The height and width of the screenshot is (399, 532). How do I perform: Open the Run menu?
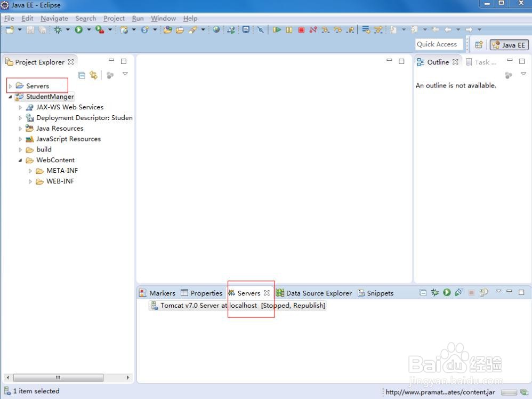pos(138,18)
